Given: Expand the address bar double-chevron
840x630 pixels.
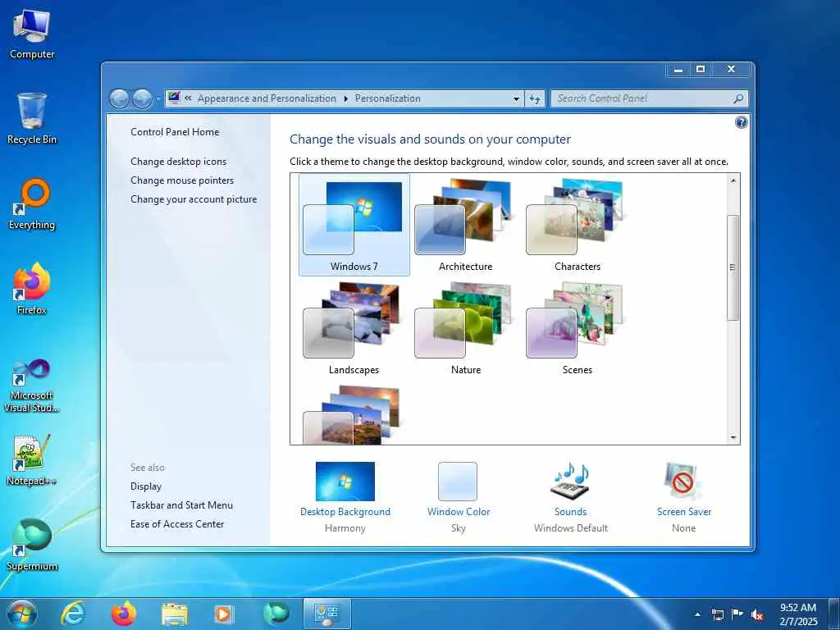Looking at the screenshot, I should (188, 98).
